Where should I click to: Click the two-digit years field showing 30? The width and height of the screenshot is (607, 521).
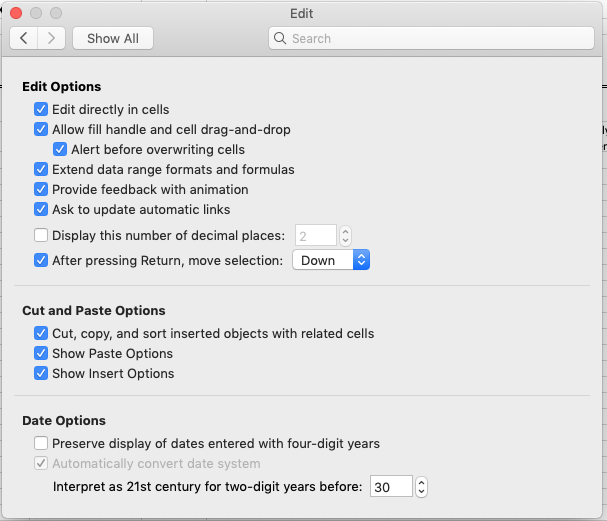391,487
